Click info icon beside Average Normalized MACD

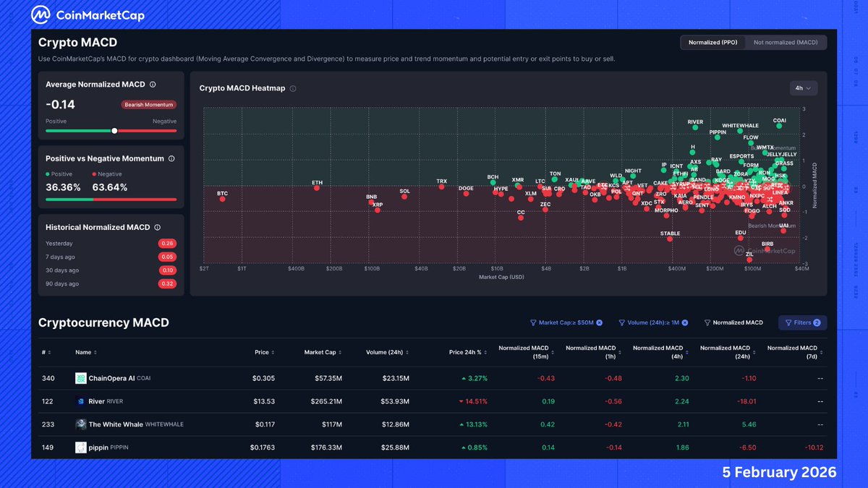click(153, 85)
